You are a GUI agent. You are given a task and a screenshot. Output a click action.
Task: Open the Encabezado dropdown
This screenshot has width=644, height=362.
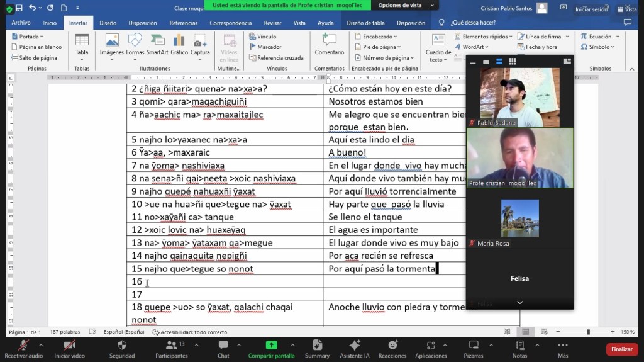coord(377,37)
